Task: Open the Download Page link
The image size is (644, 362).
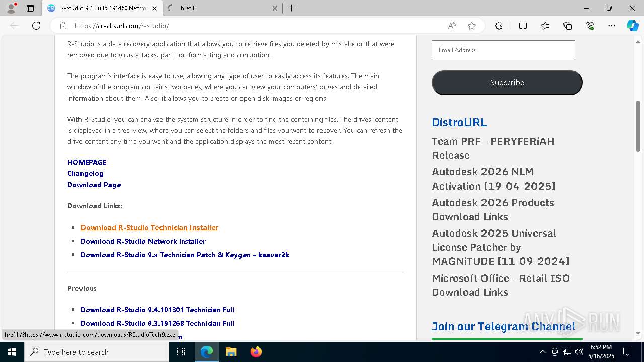Action: click(x=94, y=185)
